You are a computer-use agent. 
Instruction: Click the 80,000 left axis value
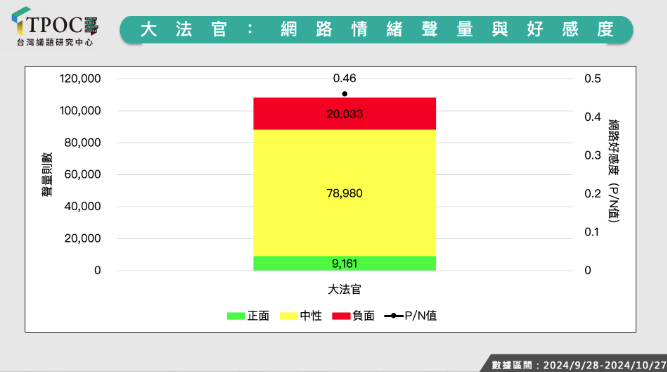(x=83, y=142)
